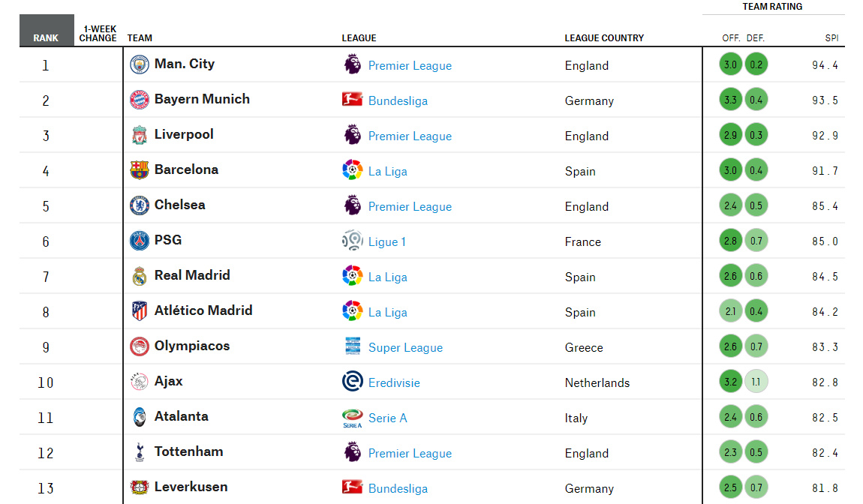Click the Serie A league logo
This screenshot has width=863, height=504.
352,418
